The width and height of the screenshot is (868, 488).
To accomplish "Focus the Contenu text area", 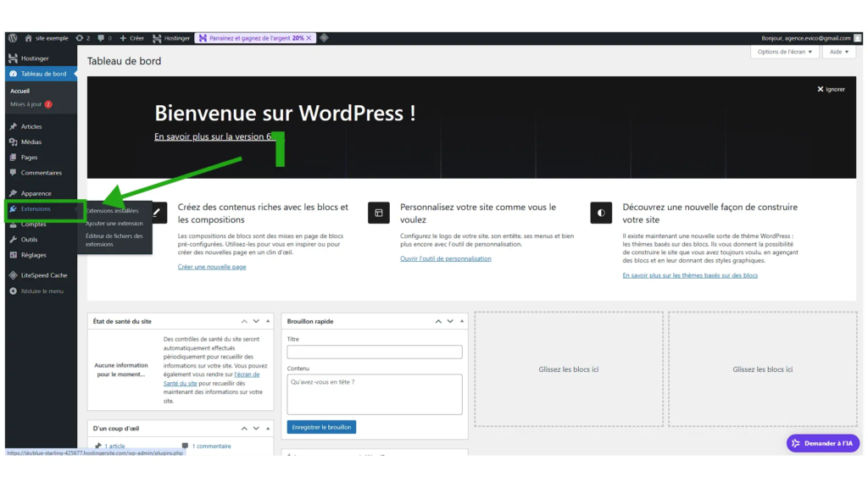I will pos(374,395).
